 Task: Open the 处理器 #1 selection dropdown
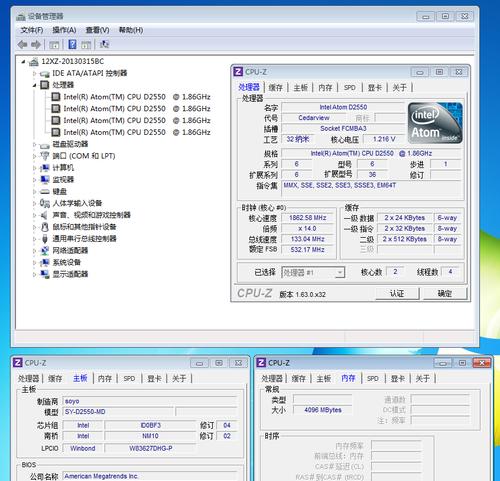tap(313, 273)
